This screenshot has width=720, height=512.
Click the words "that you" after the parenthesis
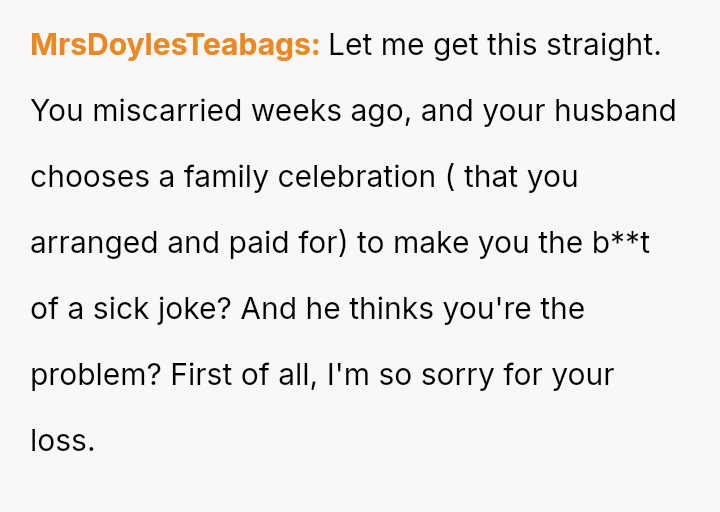(x=521, y=177)
